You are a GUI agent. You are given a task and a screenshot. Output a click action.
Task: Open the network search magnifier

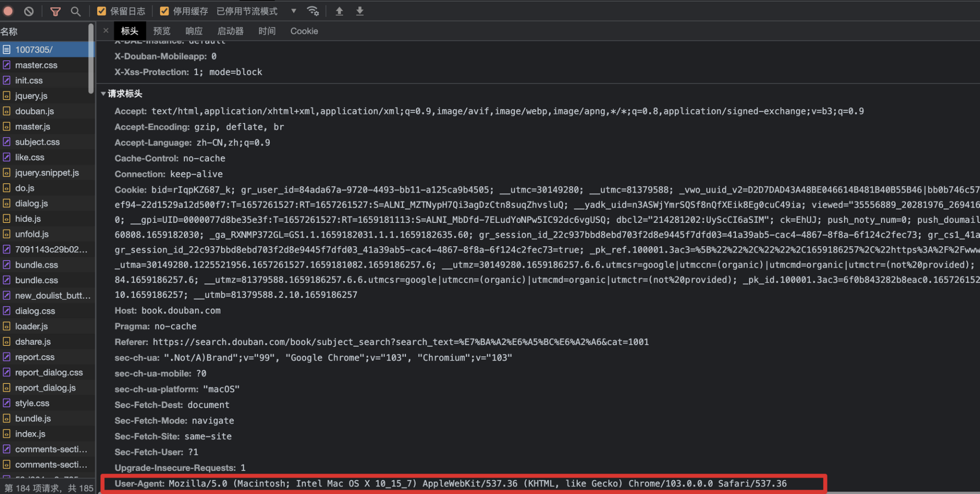76,11
